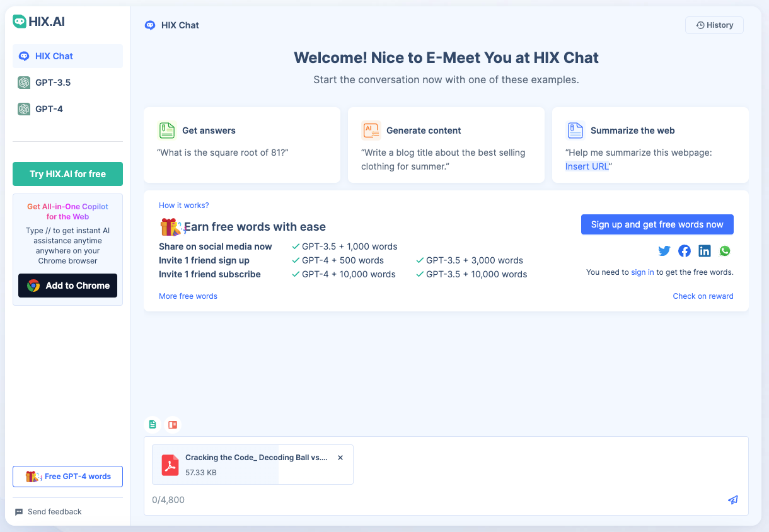769x532 pixels.
Task: Select GPT-4 in the sidebar
Action: tap(67, 109)
